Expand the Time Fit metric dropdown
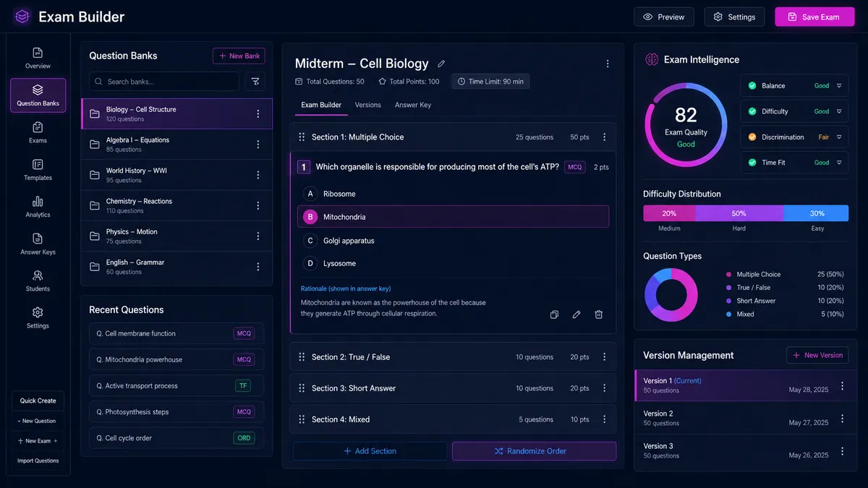Viewport: 868px width, 488px height. (839, 163)
